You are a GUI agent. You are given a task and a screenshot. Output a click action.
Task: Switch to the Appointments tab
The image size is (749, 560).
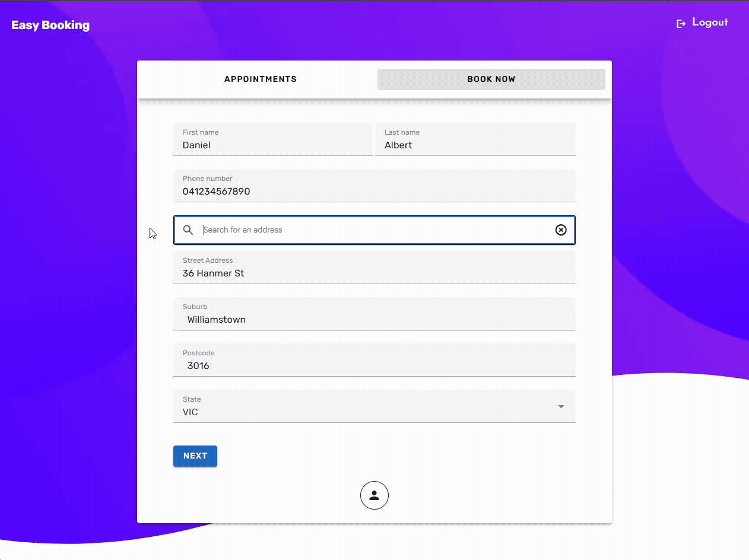click(260, 79)
